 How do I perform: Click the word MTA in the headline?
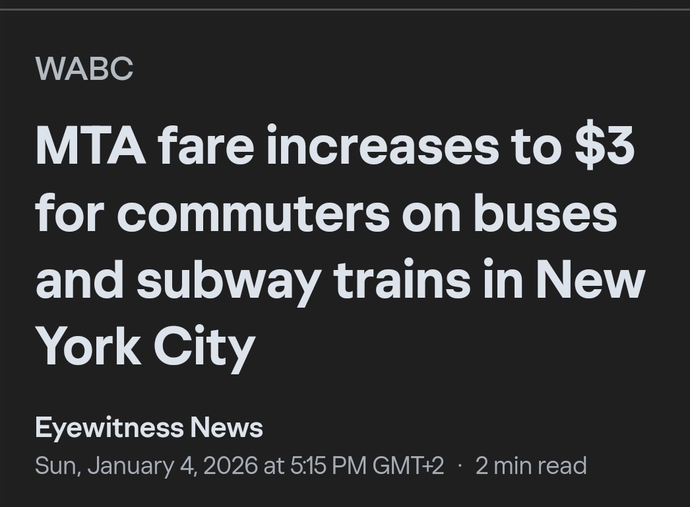tap(90, 146)
